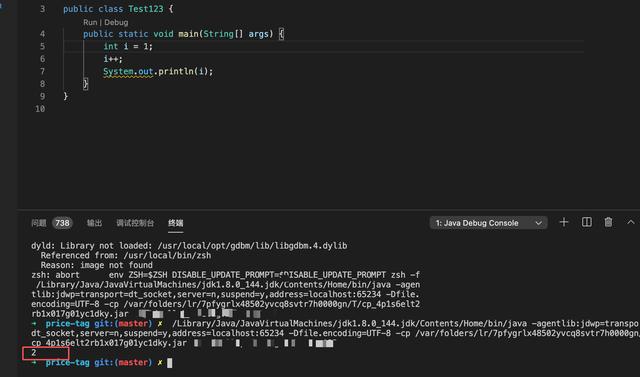Select the 终端 terminal tab
640x377 pixels.
[176, 223]
